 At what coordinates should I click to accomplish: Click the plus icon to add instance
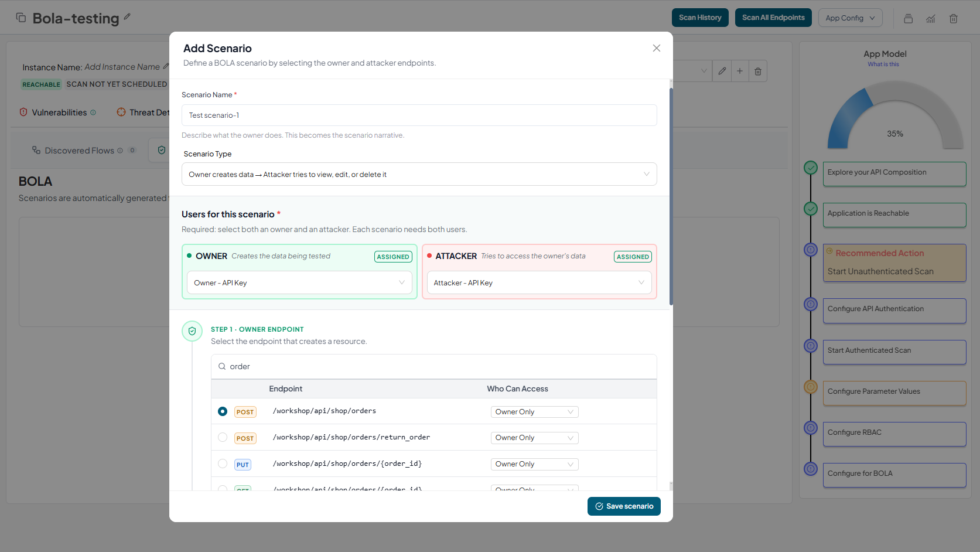coord(740,71)
